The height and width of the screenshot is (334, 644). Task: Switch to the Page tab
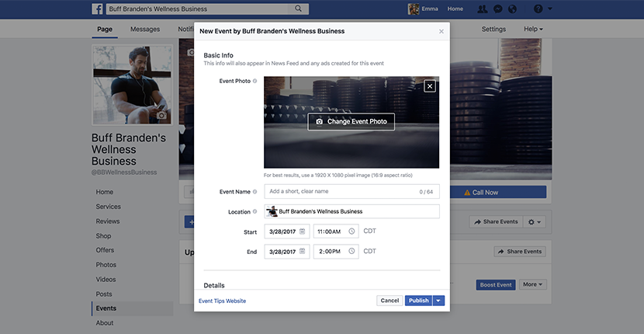point(105,30)
